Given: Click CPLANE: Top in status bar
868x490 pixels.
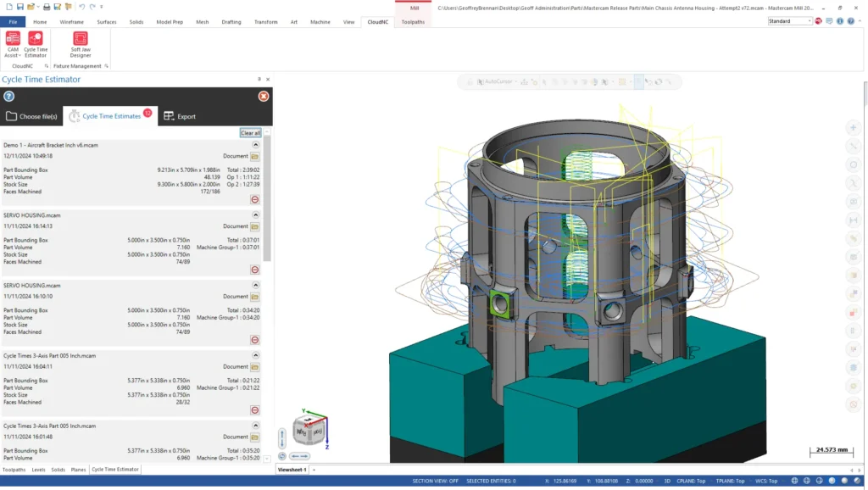Looking at the screenshot, I should click(x=691, y=482).
